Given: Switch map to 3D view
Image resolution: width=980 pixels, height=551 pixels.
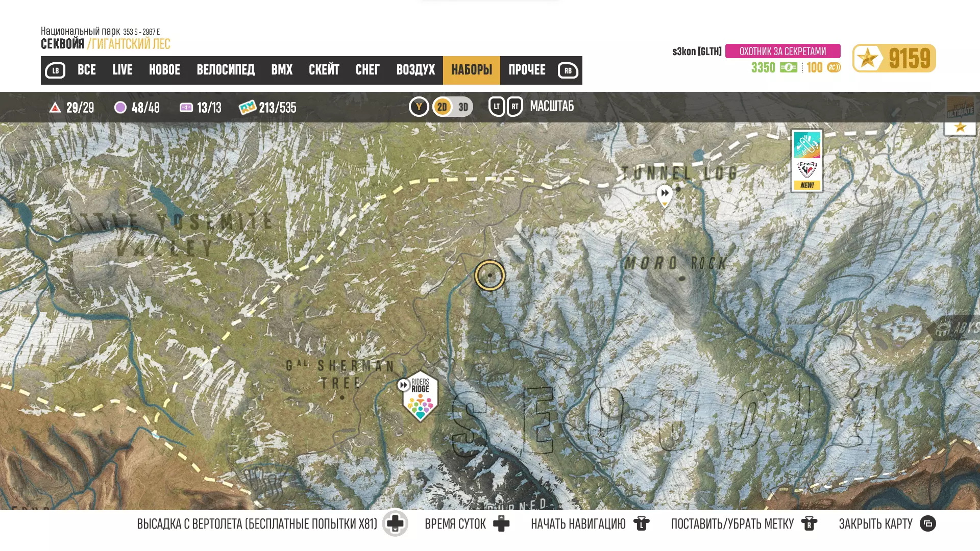Looking at the screenshot, I should [x=463, y=107].
